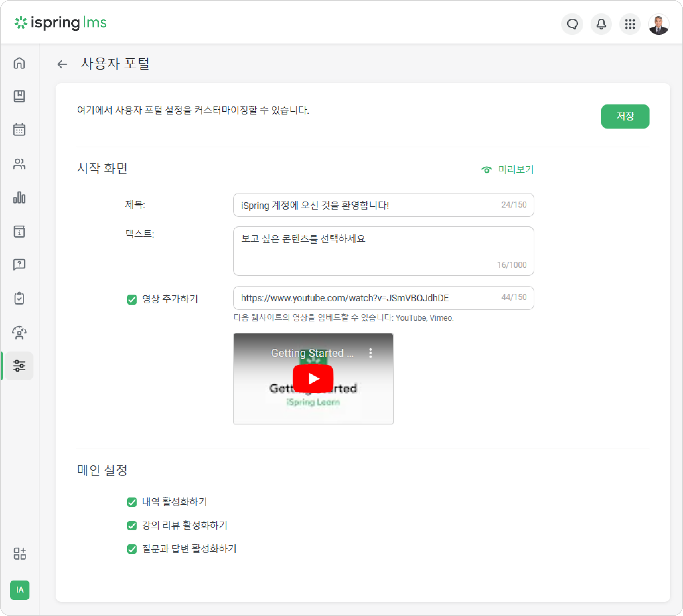Open the YouTube video three-dot menu
Screen dimensions: 683x616
[371, 353]
